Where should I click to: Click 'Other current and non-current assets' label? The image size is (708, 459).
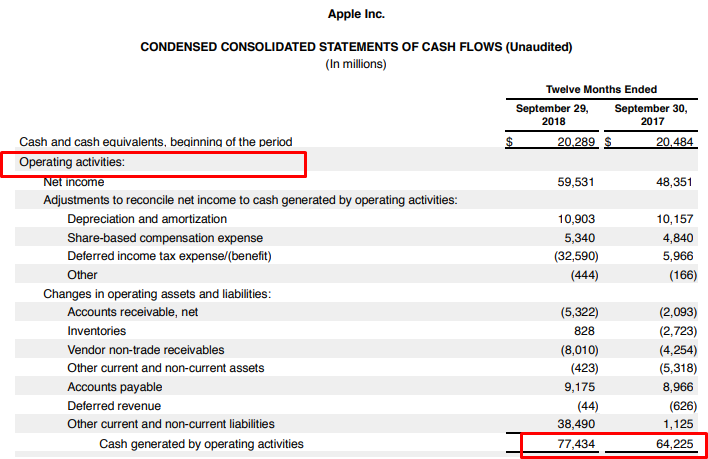coord(166,368)
